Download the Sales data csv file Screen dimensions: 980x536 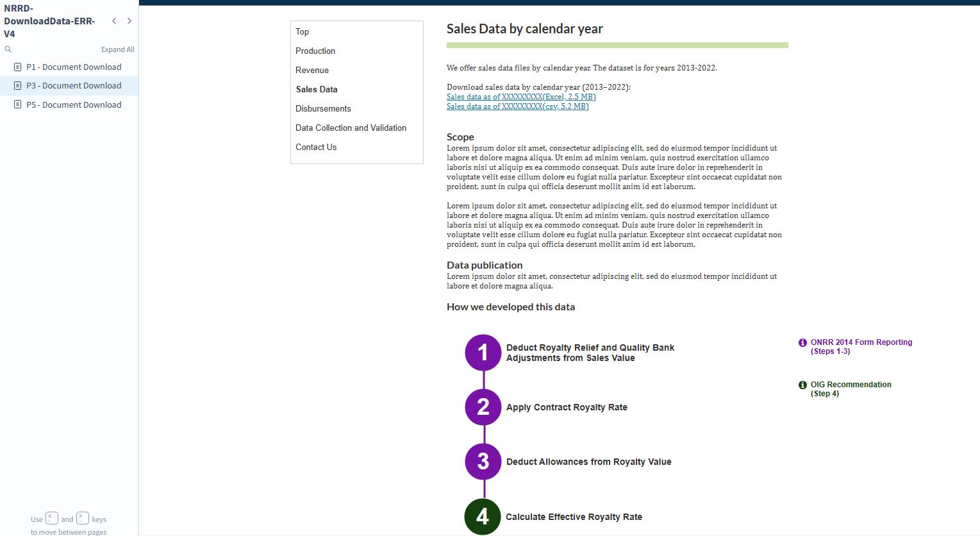[517, 106]
